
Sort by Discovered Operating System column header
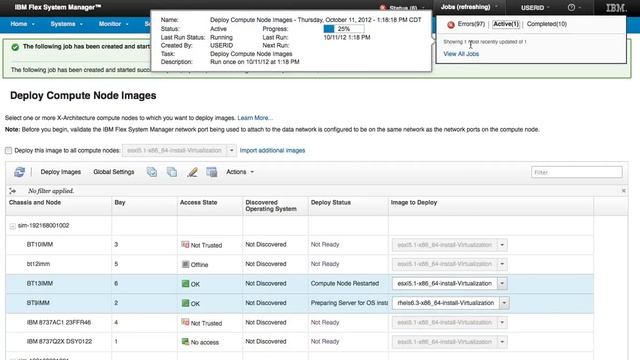pyautogui.click(x=271, y=206)
